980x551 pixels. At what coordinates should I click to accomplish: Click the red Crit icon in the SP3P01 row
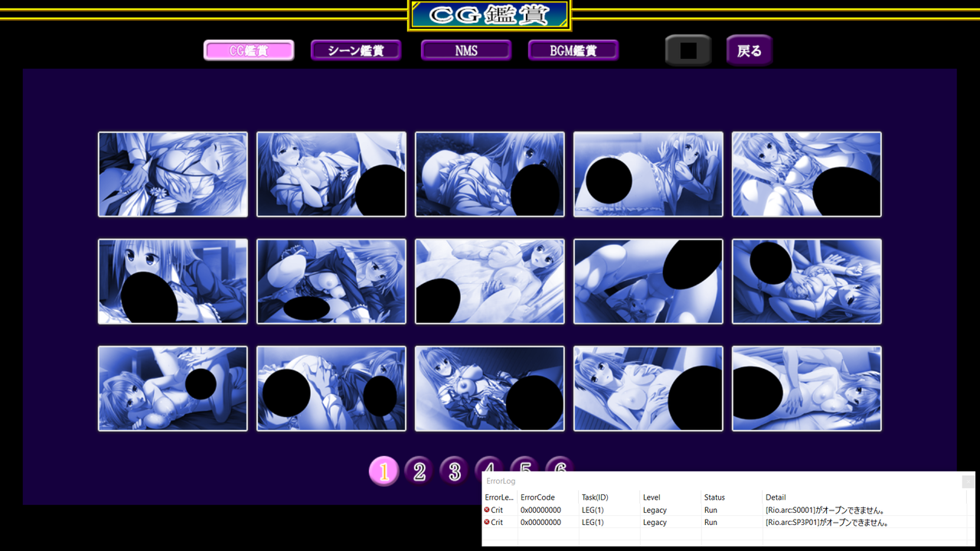[487, 522]
